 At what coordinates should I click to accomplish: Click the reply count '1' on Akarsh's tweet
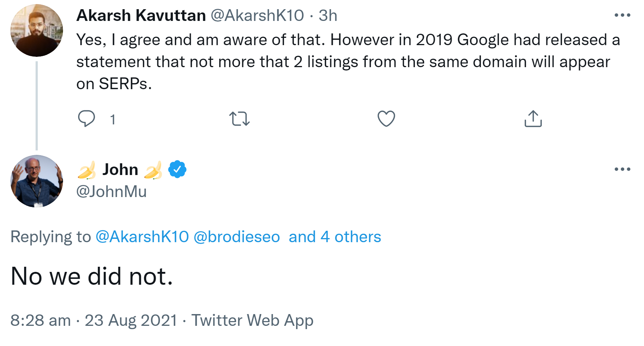113,119
